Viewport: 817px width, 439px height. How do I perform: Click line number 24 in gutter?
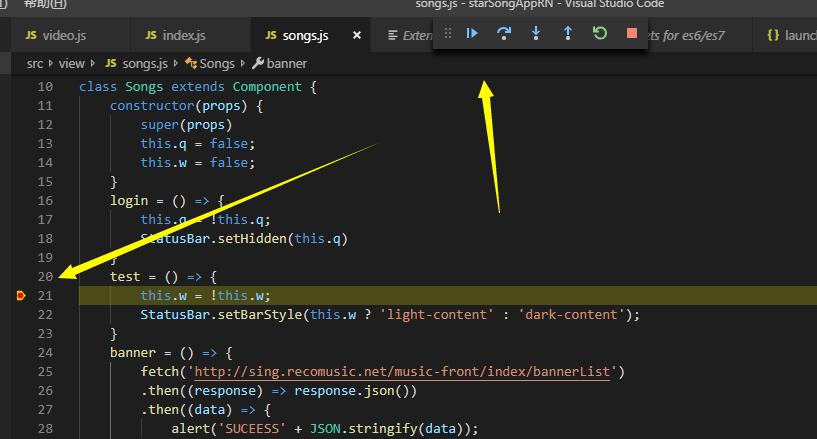pos(45,353)
